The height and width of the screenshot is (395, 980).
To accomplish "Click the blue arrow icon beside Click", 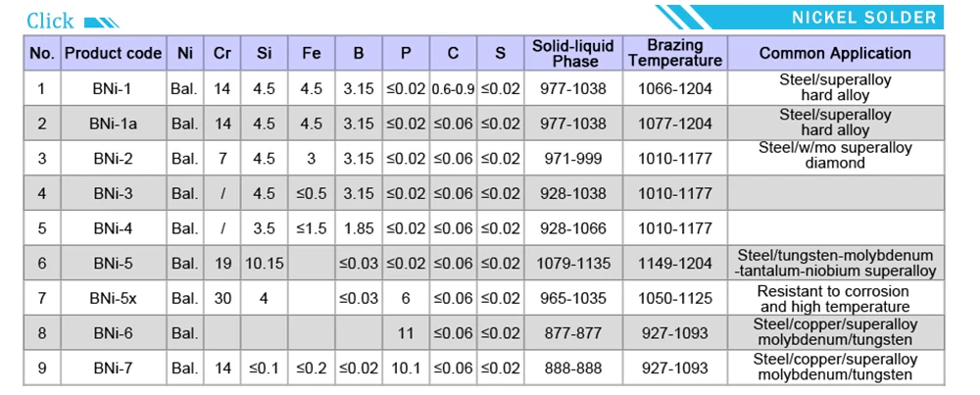I will pyautogui.click(x=101, y=24).
